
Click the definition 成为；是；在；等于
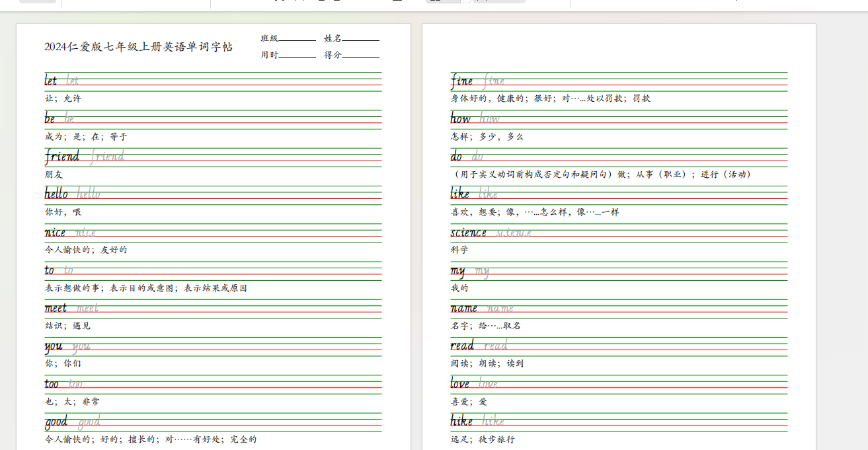86,137
